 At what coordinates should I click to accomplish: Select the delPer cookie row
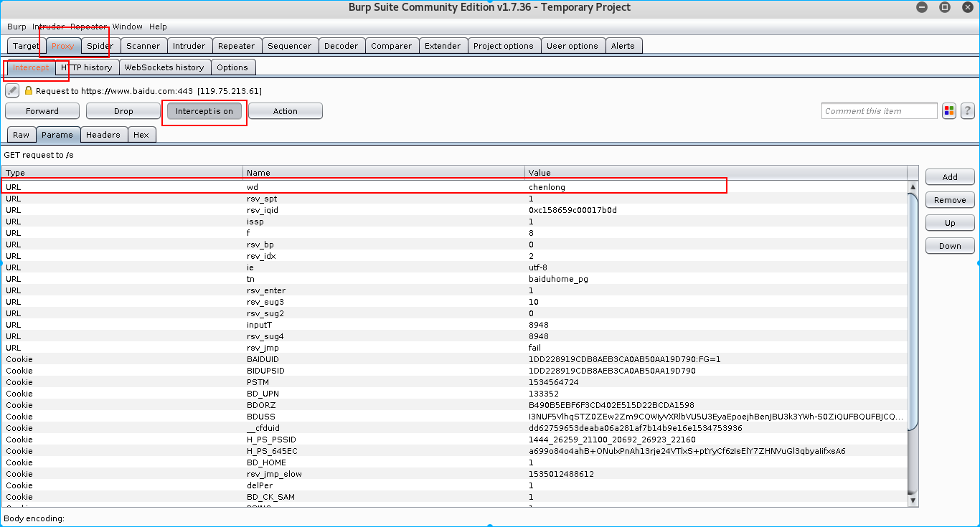(455, 485)
